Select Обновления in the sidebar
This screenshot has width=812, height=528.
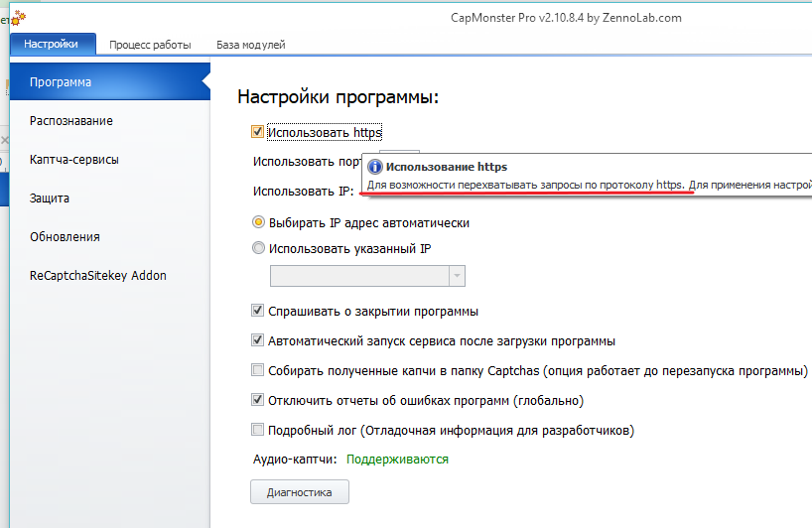(x=65, y=236)
